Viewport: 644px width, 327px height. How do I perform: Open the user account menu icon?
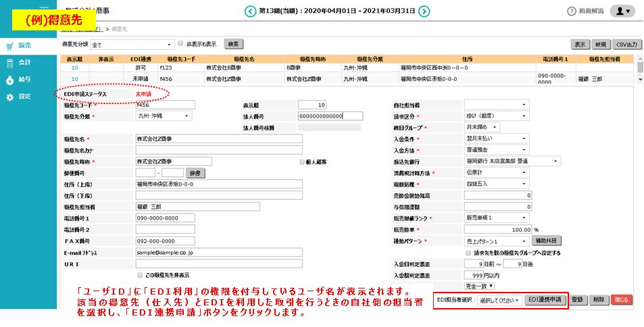click(622, 11)
